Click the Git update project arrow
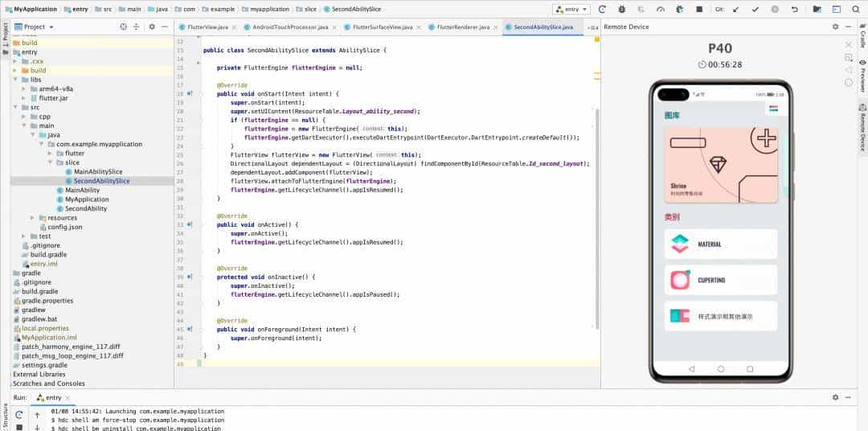This screenshot has height=431, width=868. tap(737, 9)
